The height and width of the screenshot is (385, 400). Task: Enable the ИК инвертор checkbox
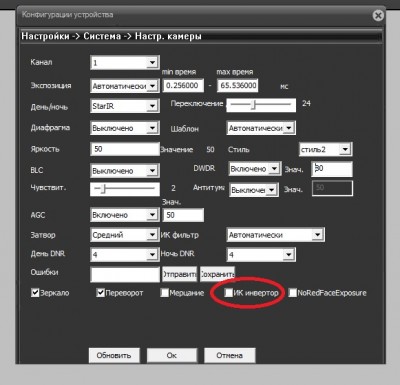click(x=229, y=293)
